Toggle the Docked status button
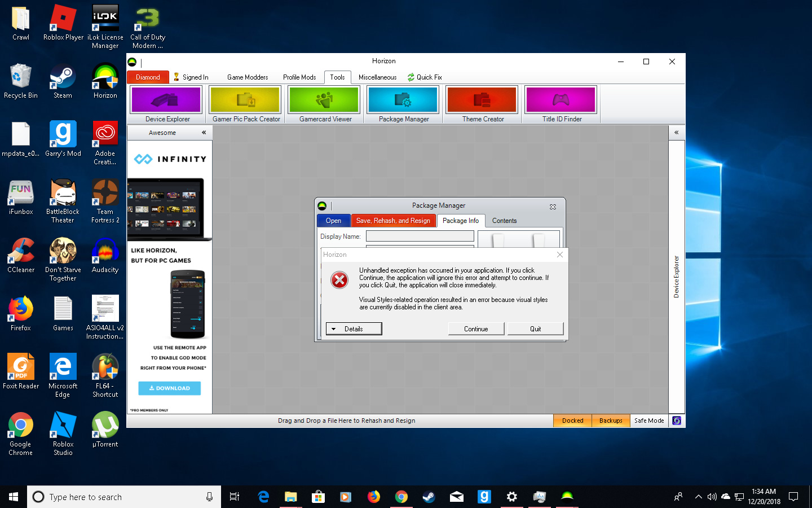Viewport: 812px width, 508px height. click(x=572, y=421)
